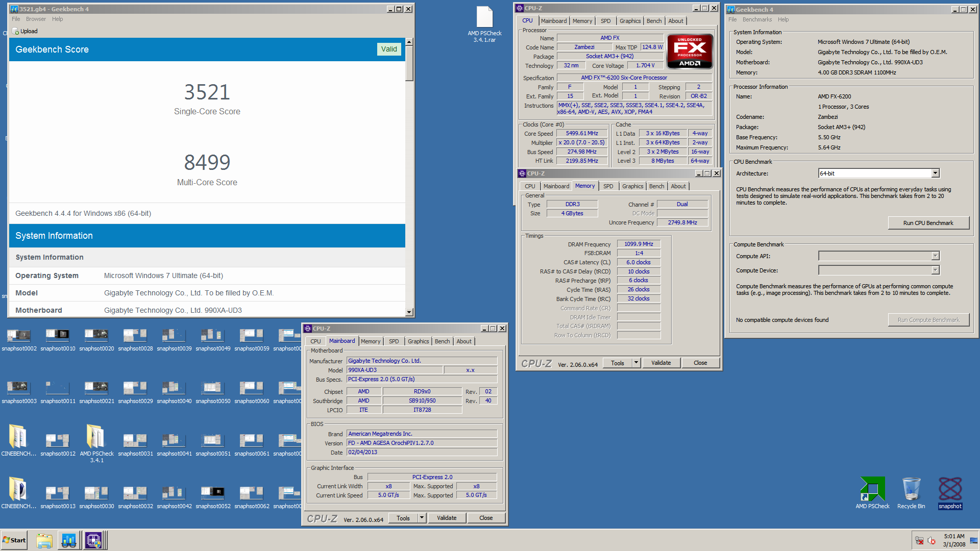
Task: Click Run CPU Benchmark button
Action: 928,223
